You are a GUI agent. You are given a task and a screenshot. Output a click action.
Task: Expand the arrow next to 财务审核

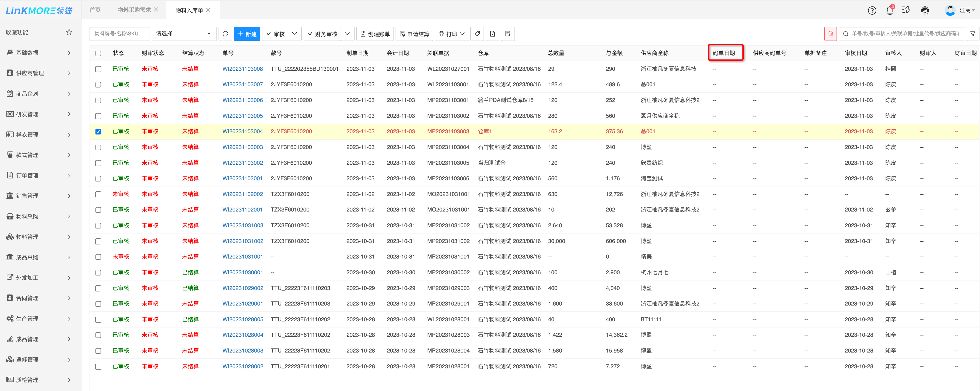coord(347,34)
